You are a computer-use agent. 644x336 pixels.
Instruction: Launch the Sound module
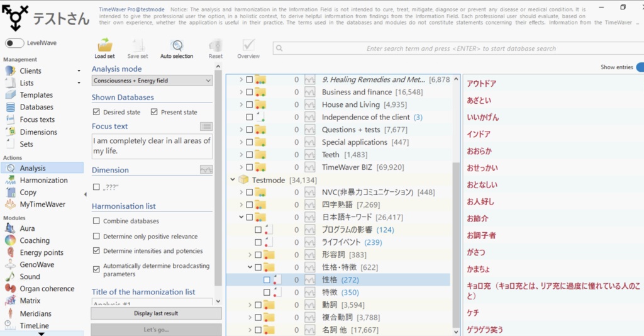tap(30, 276)
